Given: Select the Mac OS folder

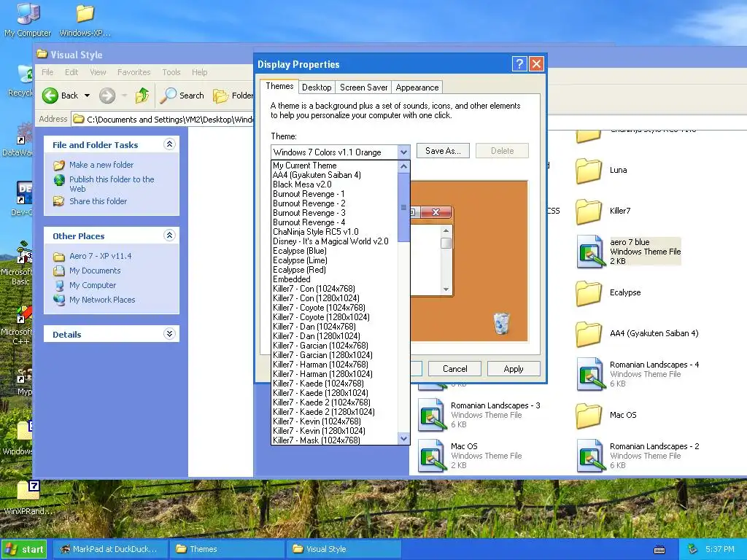Looking at the screenshot, I should click(x=606, y=415).
